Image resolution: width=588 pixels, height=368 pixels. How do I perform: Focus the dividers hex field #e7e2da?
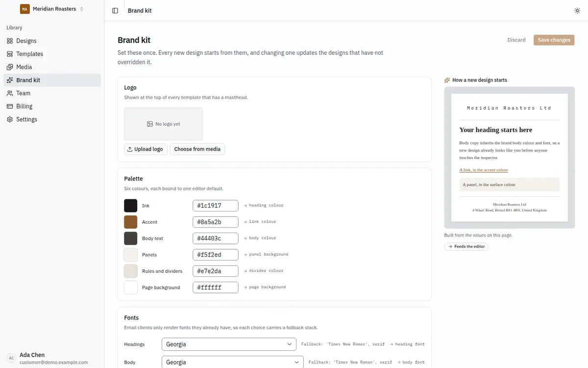[x=216, y=271]
